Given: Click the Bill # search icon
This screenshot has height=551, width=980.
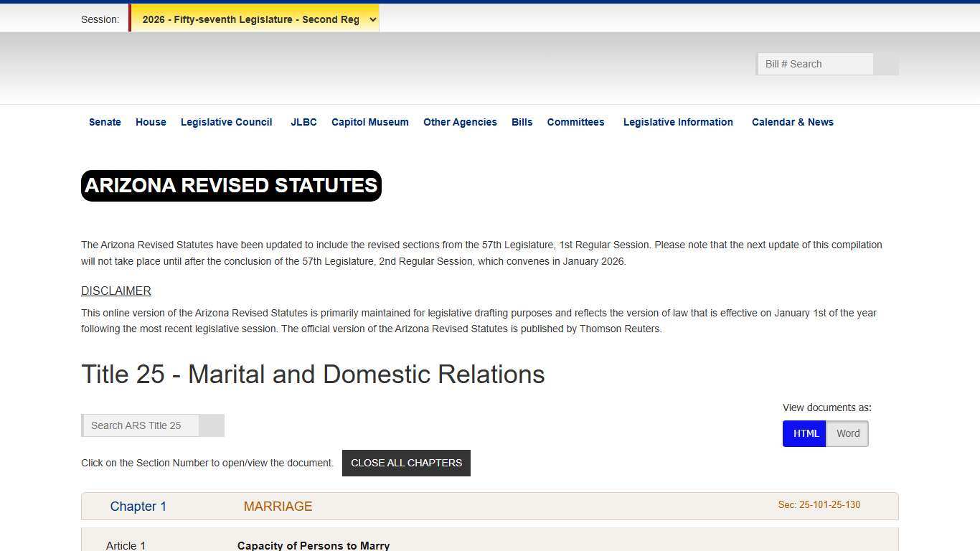Looking at the screenshot, I should pos(886,64).
